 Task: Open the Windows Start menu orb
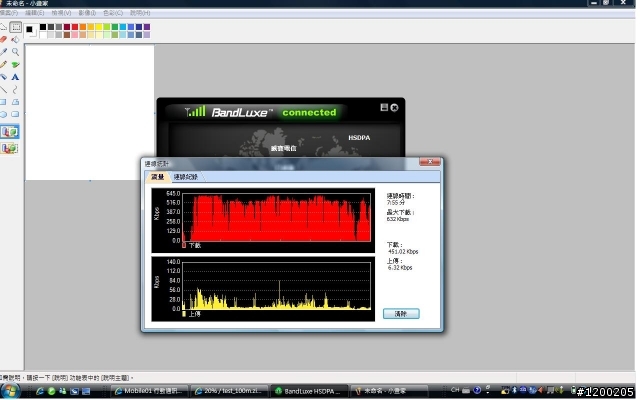coord(10,391)
